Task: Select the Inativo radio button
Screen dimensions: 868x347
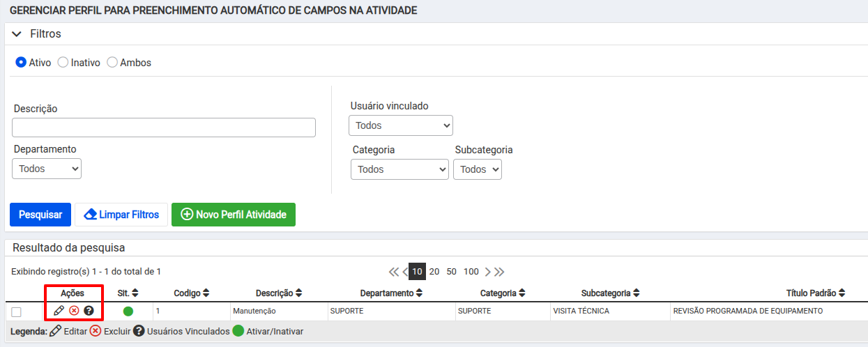Action: tap(63, 62)
